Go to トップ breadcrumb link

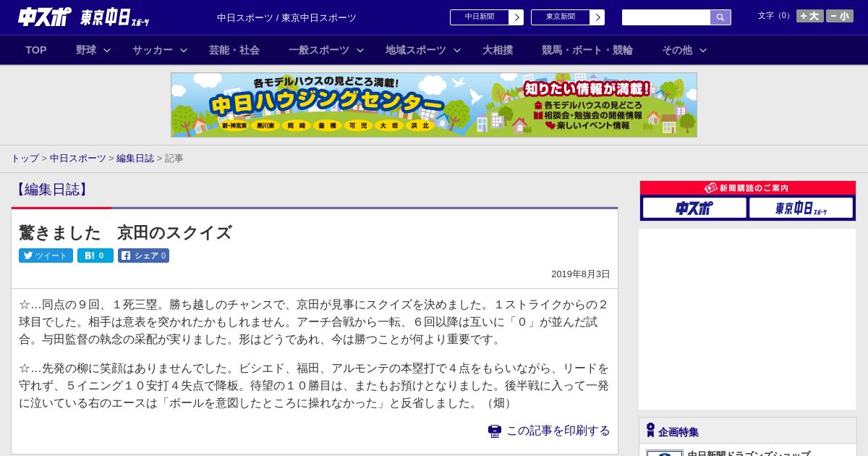point(25,158)
